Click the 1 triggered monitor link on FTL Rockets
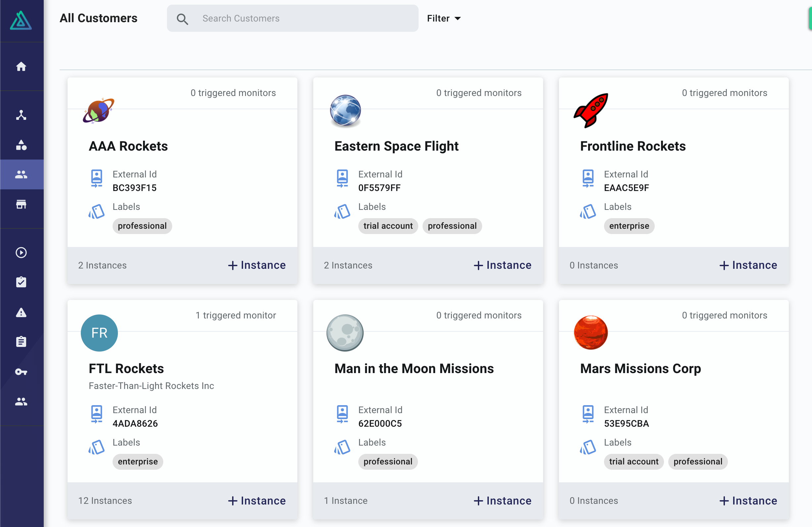Screen dimensions: 812x527 (x=236, y=315)
